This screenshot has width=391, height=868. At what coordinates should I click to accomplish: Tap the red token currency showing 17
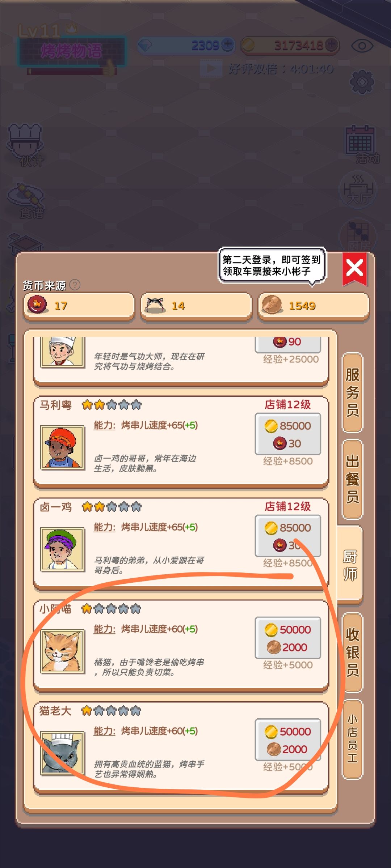point(79,306)
